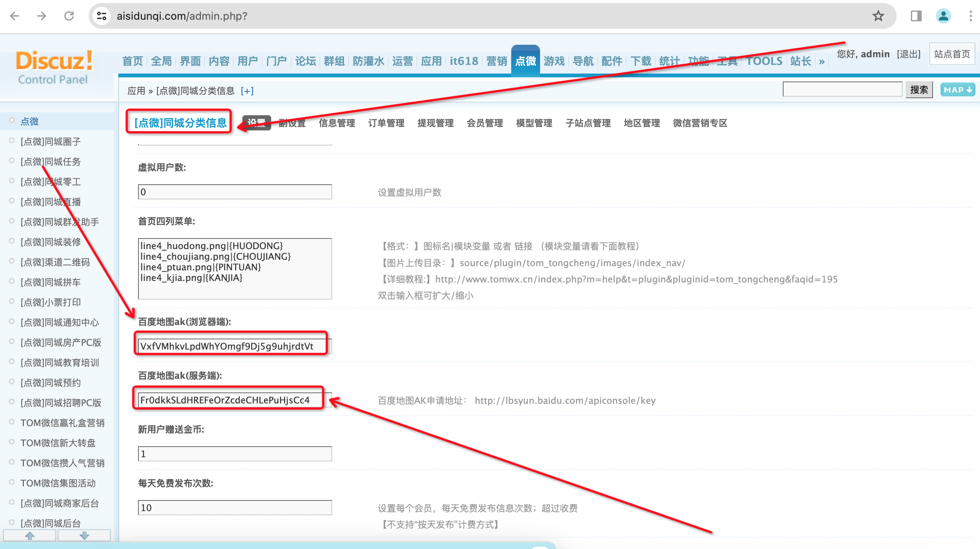Open [点微]同城直播 in sidebar
Viewport: 980px width, 549px height.
click(50, 202)
